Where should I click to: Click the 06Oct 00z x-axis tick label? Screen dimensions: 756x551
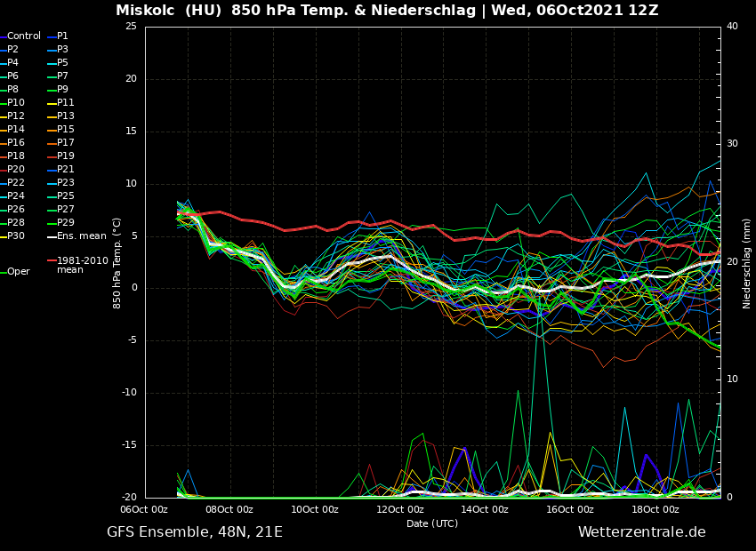coord(144,510)
